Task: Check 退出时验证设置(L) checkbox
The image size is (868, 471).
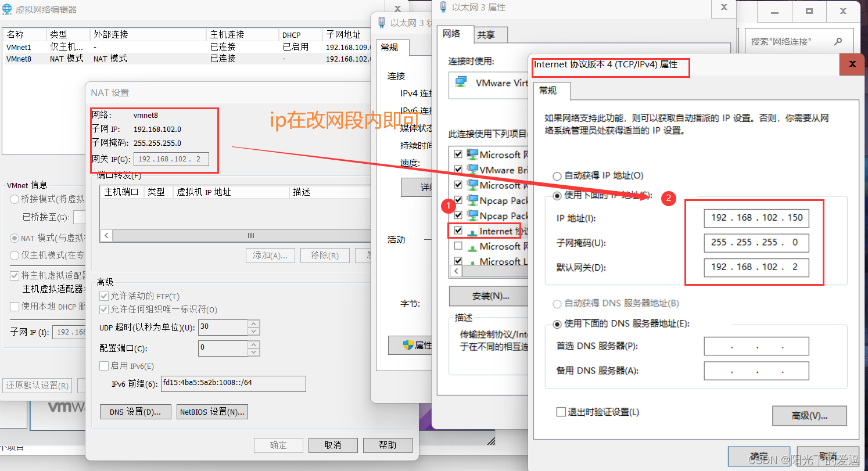Action: pos(561,412)
